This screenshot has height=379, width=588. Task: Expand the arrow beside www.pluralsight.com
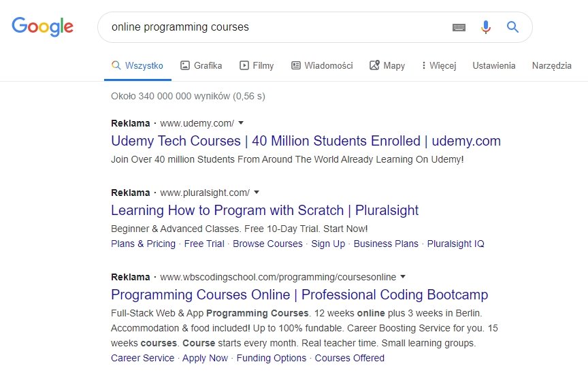(x=257, y=193)
